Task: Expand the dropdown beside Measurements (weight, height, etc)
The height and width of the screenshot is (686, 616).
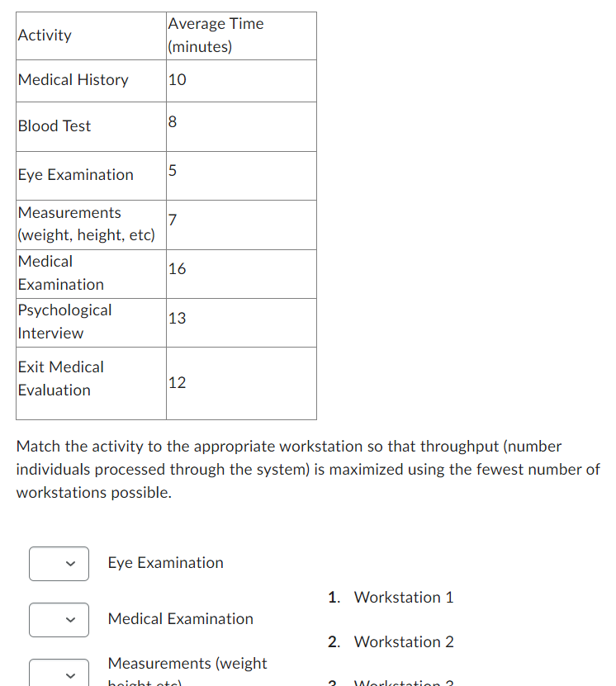Action: (x=59, y=675)
